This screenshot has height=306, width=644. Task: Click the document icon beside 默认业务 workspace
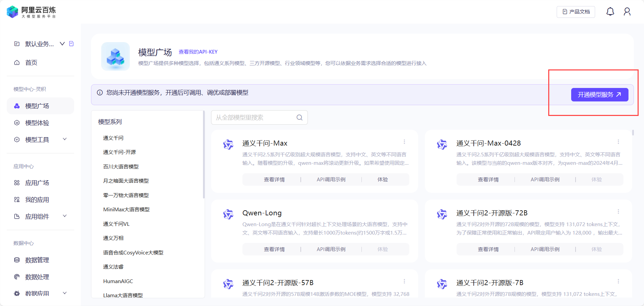click(71, 43)
